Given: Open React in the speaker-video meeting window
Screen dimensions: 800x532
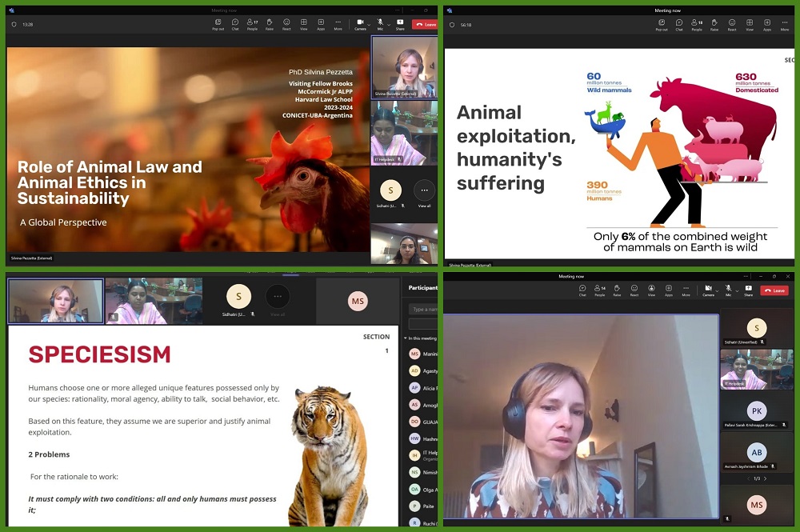Looking at the screenshot, I should click(634, 290).
